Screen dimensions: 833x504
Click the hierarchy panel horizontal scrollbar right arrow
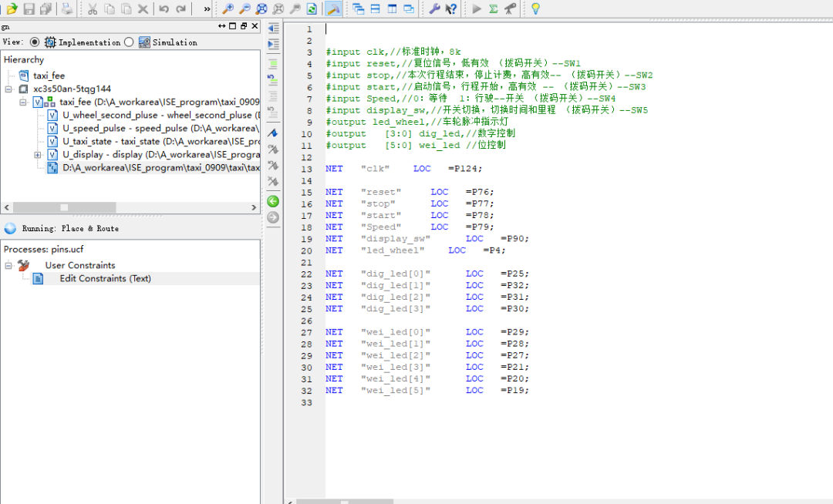click(x=254, y=208)
